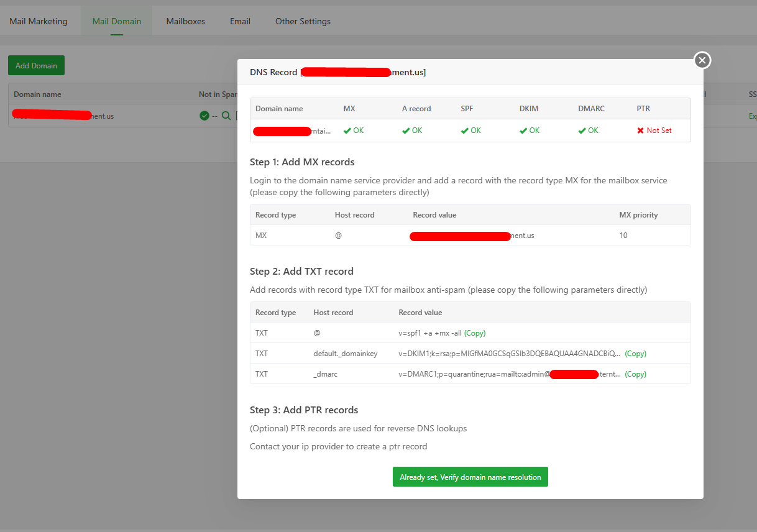Copy the DKIM default._domainkey record value
Image resolution: width=757 pixels, height=532 pixels.
click(x=635, y=354)
